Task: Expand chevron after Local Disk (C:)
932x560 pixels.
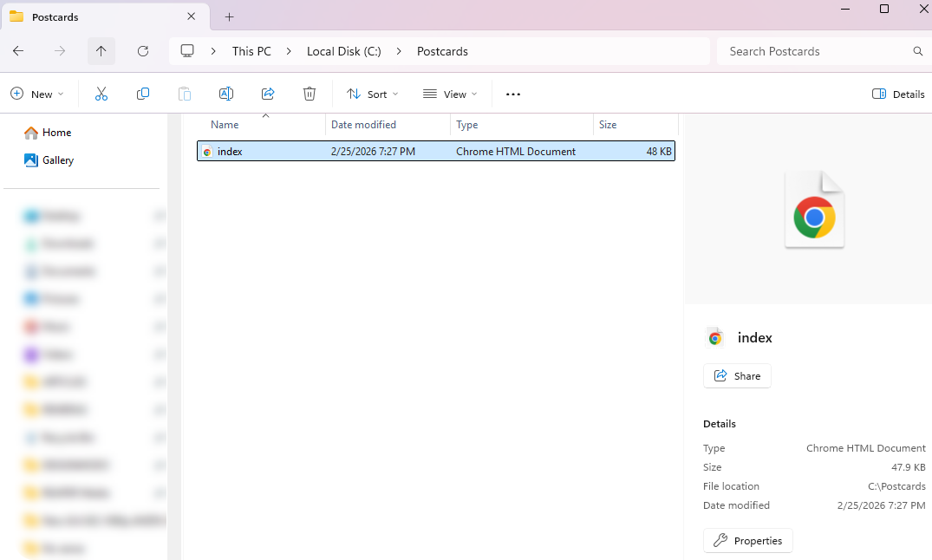Action: coord(399,51)
